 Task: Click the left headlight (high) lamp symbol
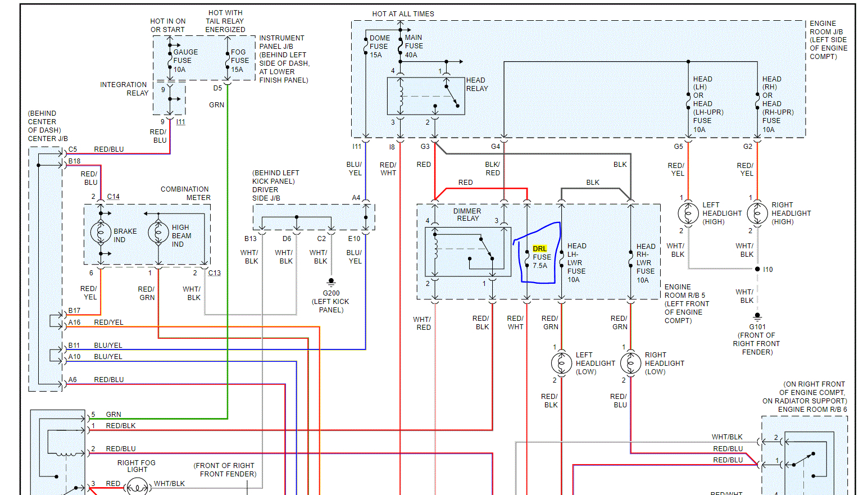pos(688,214)
